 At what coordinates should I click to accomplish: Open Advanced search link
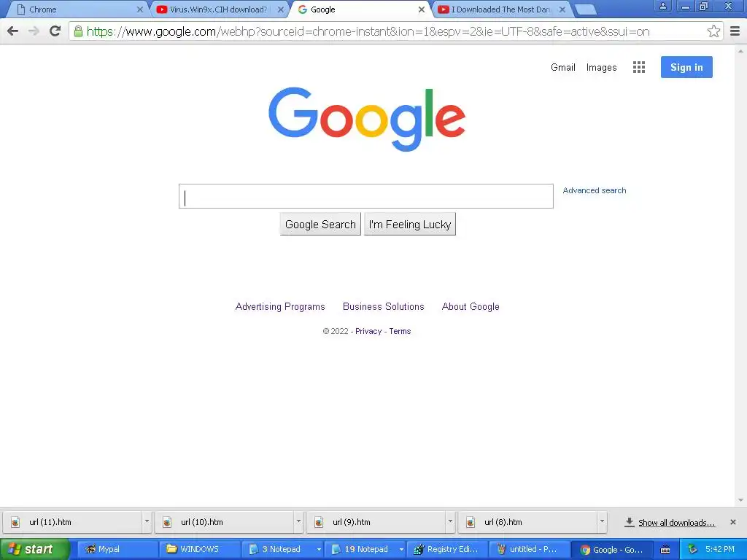click(x=595, y=190)
